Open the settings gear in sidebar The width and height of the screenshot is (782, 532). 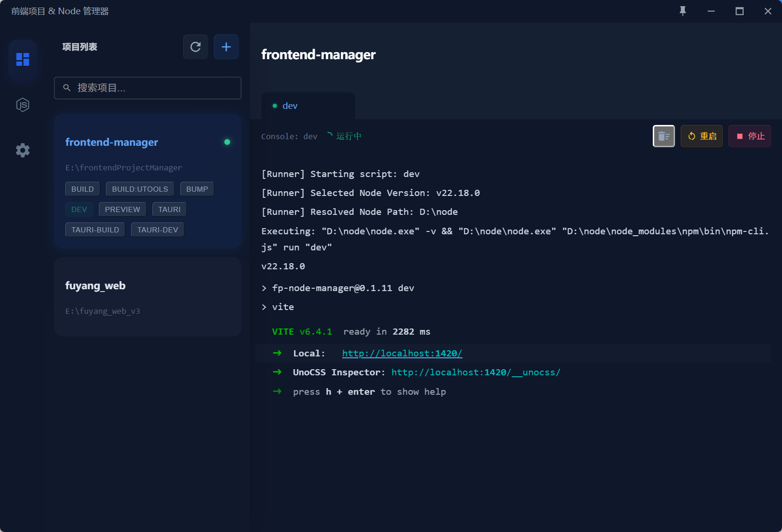23,151
